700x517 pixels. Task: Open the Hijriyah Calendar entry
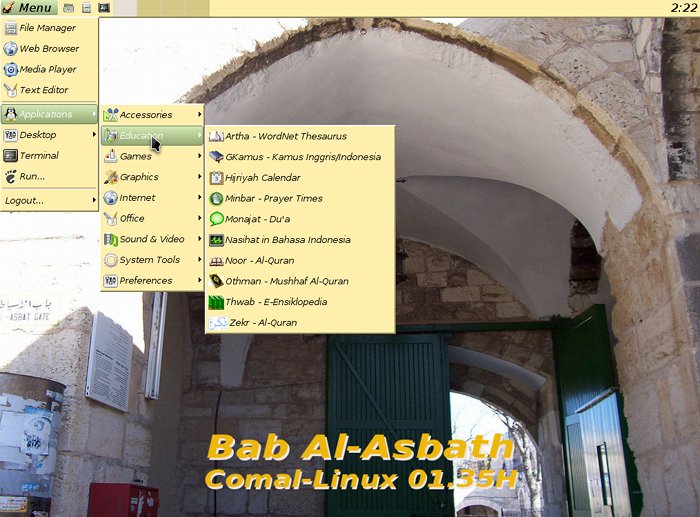point(300,178)
